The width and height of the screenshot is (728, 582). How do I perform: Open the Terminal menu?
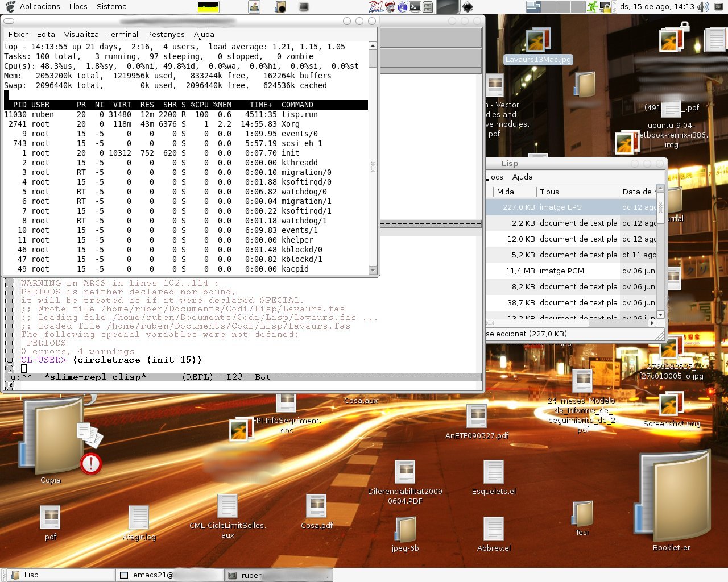click(x=123, y=34)
